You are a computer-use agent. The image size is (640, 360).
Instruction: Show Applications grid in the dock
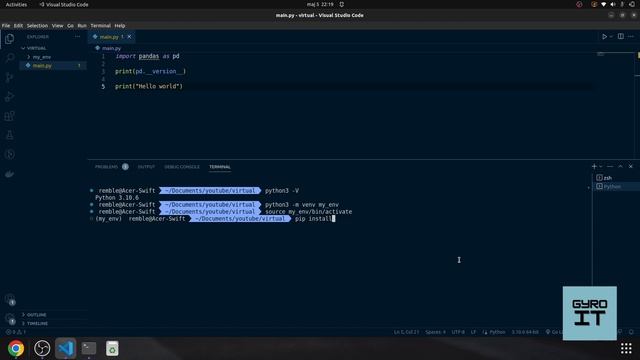click(x=626, y=349)
